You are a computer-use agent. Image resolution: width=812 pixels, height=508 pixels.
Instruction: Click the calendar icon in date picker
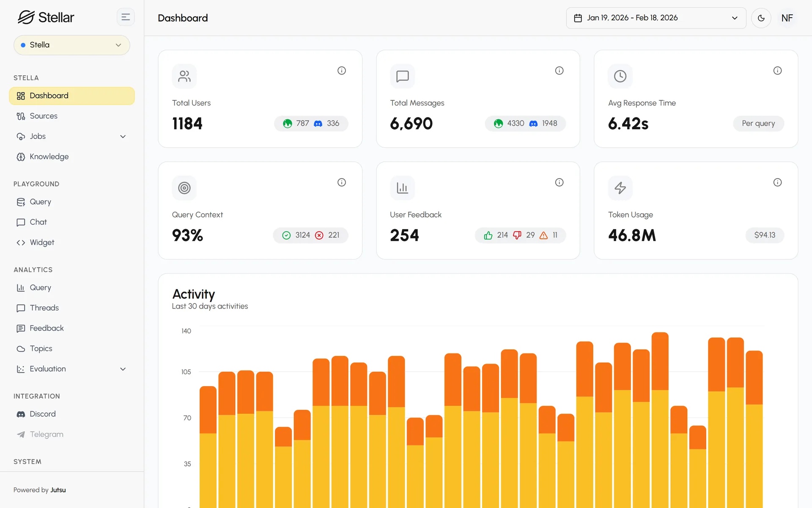coord(578,18)
